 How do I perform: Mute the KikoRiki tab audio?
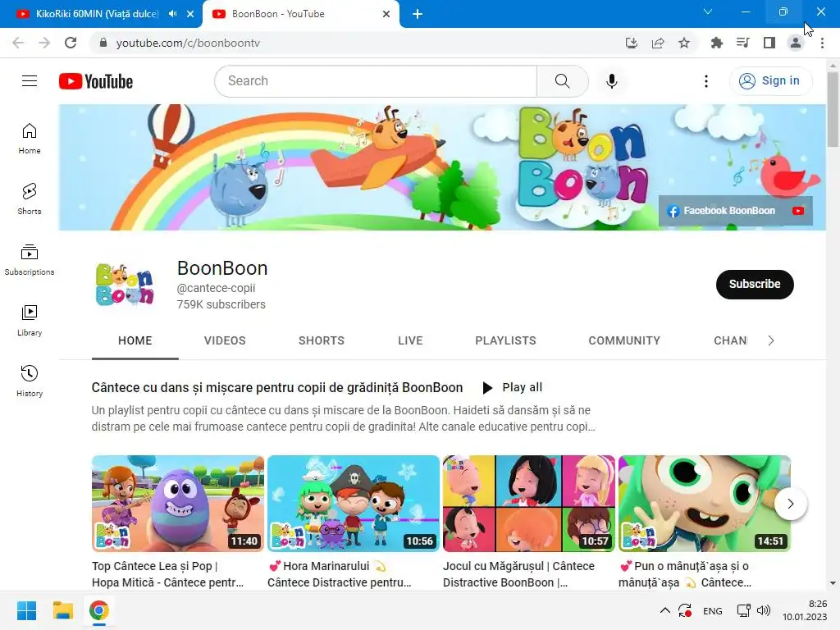172,14
